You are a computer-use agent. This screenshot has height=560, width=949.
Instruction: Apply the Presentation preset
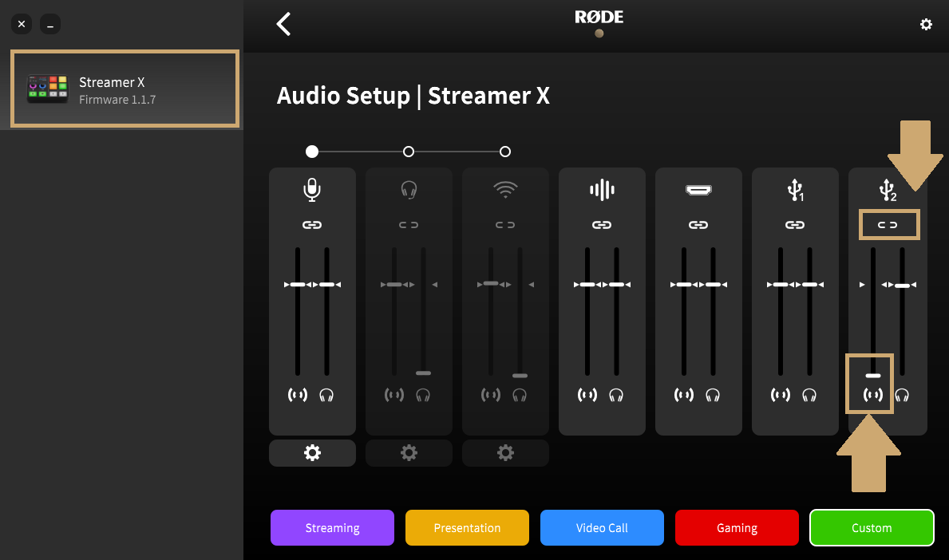(467, 528)
